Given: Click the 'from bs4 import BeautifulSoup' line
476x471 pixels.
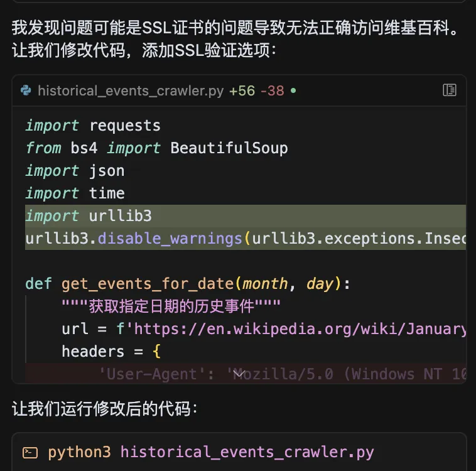Looking at the screenshot, I should tap(156, 148).
